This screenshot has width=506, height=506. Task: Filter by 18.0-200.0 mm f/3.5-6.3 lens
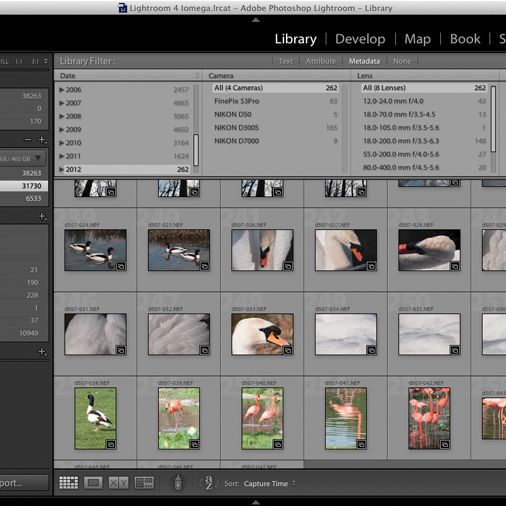click(424, 141)
